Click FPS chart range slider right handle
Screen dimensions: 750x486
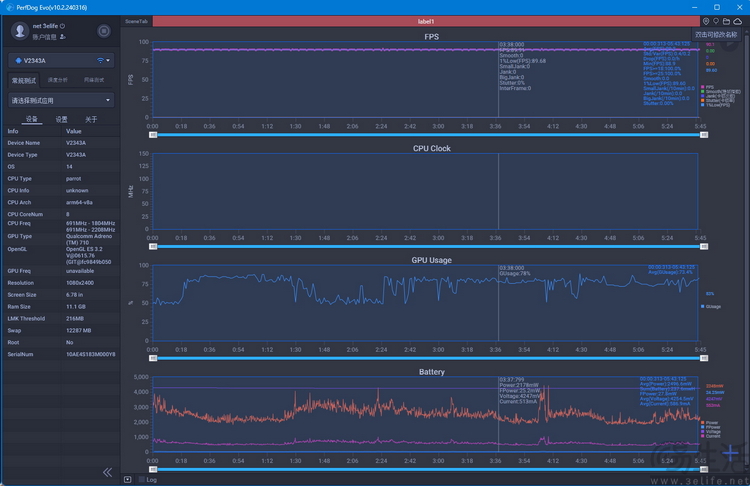point(704,135)
